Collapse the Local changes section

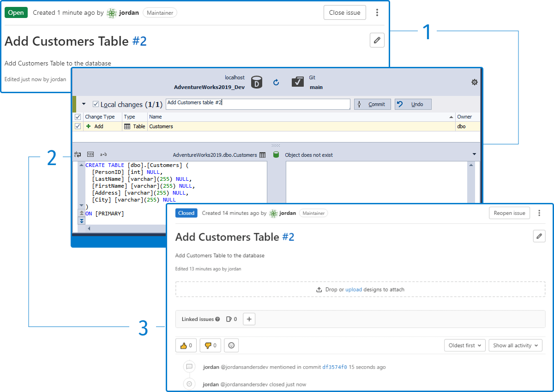[x=84, y=104]
